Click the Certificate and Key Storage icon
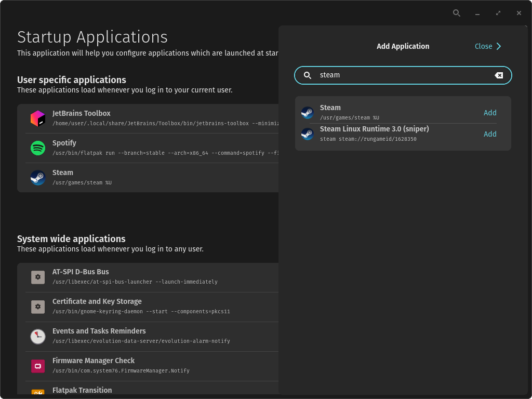This screenshot has width=532, height=399. click(38, 307)
